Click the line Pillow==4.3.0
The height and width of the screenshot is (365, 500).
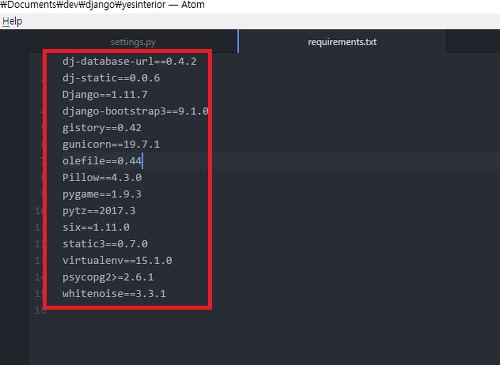coord(102,178)
